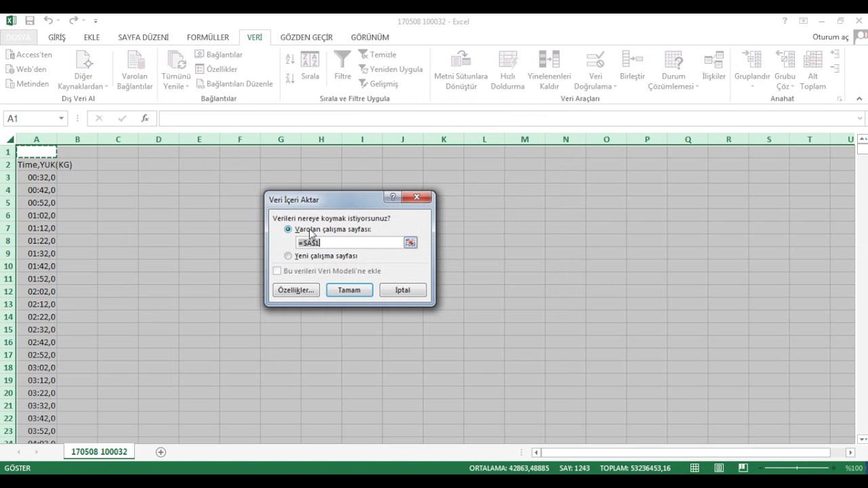Open Anahat group dialog launcher

coord(840,99)
